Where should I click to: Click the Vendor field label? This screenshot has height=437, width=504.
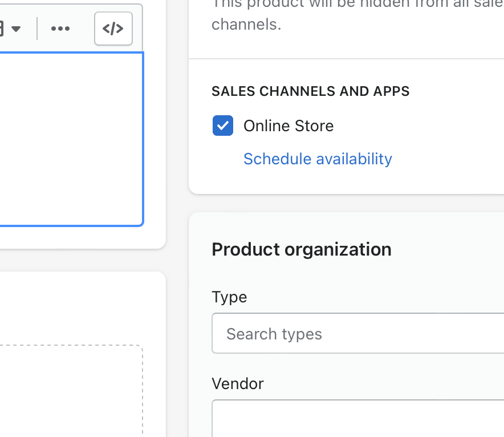237,383
